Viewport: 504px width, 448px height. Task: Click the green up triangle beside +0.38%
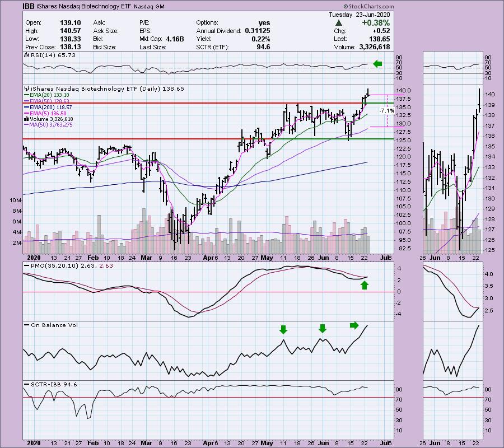[338, 23]
